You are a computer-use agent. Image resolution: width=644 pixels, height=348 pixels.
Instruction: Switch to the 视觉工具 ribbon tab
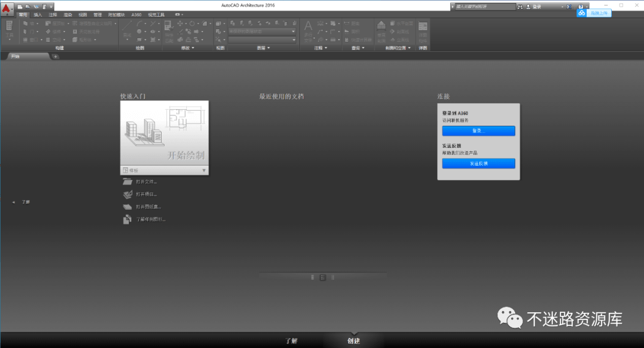coord(156,15)
